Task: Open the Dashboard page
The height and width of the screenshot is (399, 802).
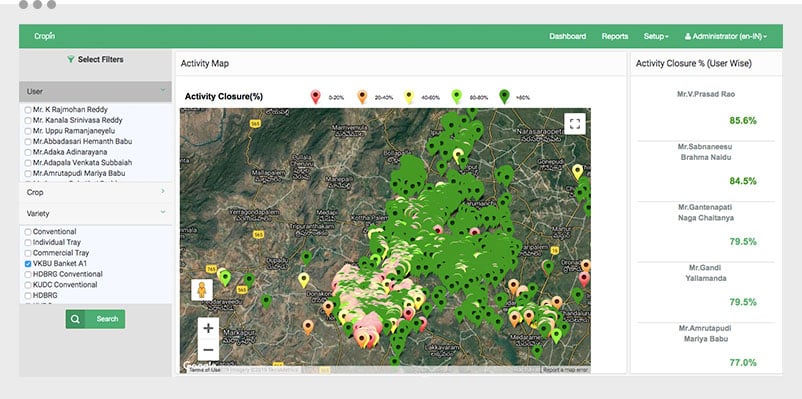Action: tap(567, 36)
